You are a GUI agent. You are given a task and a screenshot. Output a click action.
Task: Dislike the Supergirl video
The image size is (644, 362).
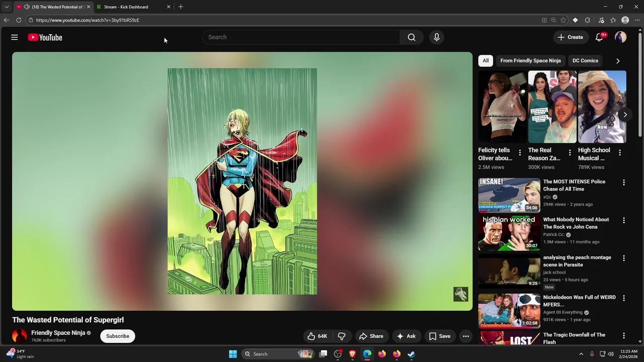[x=342, y=336]
